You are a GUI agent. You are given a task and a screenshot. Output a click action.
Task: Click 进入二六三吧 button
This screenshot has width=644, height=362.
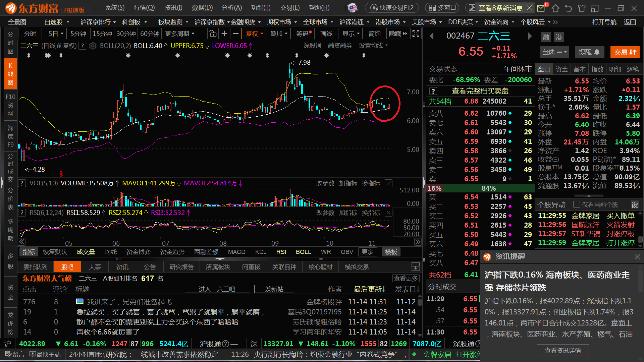pyautogui.click(x=217, y=289)
